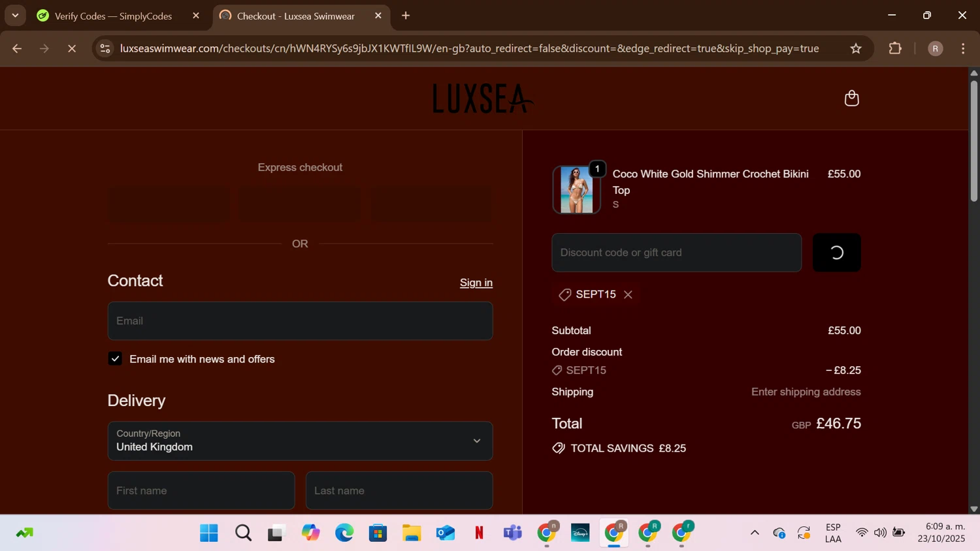This screenshot has height=551, width=980.
Task: Click the Subtotal £55.00 value
Action: pyautogui.click(x=844, y=330)
